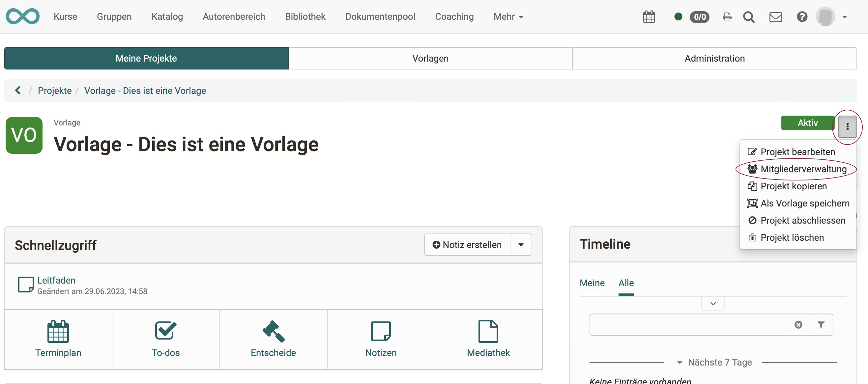Clear the Timeline search field with x

tap(798, 325)
